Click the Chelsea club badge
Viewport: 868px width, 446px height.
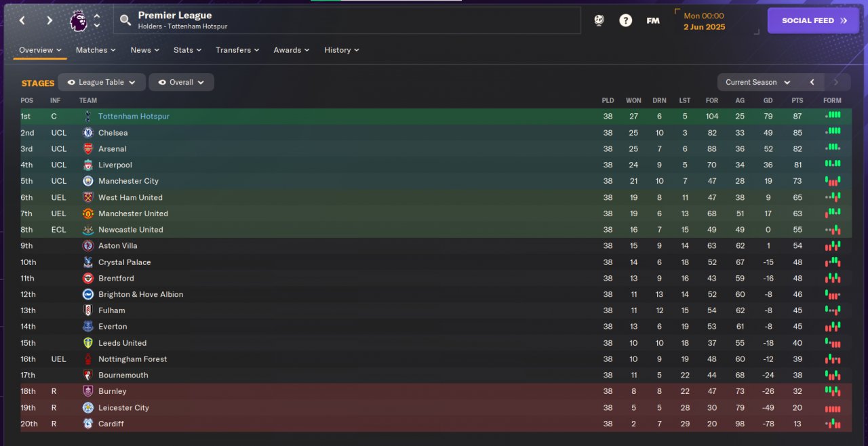[x=87, y=133]
